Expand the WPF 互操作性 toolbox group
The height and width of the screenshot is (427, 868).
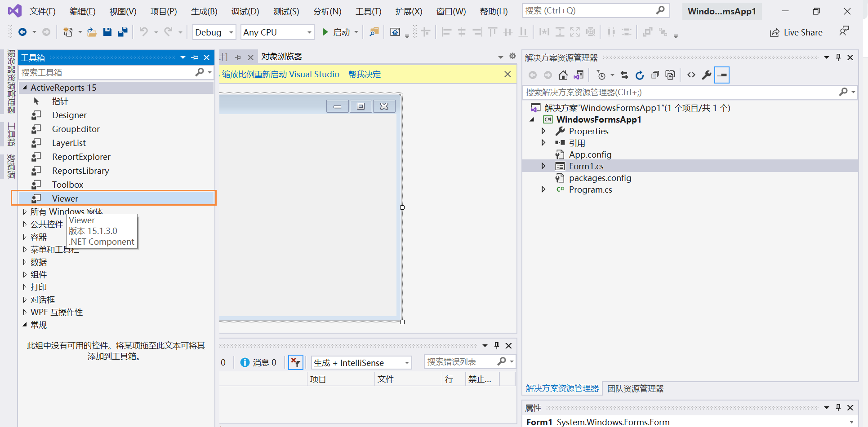25,312
